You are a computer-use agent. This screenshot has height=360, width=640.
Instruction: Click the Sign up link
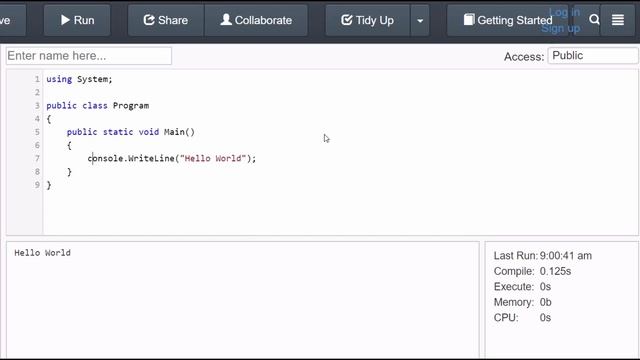[560, 28]
